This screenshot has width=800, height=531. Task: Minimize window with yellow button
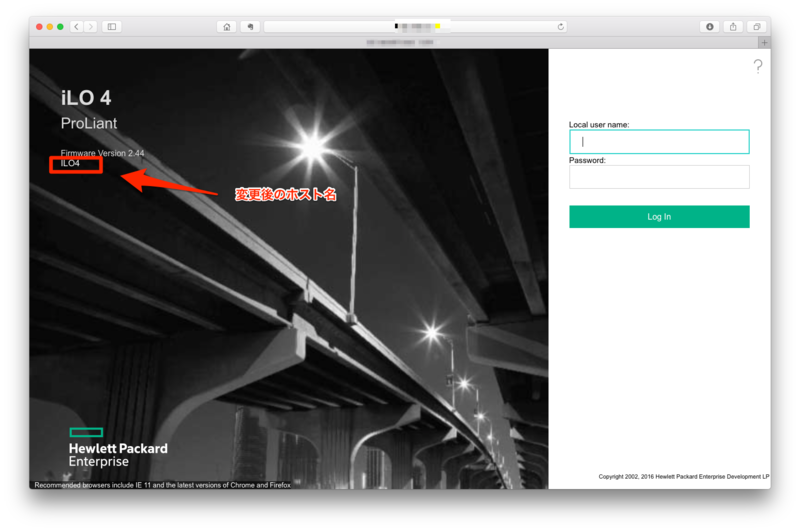(49, 27)
